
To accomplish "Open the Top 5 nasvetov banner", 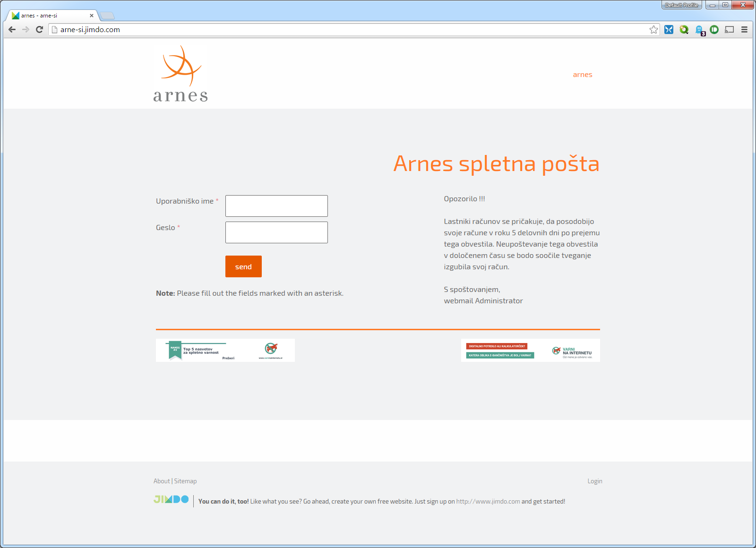I will 225,350.
